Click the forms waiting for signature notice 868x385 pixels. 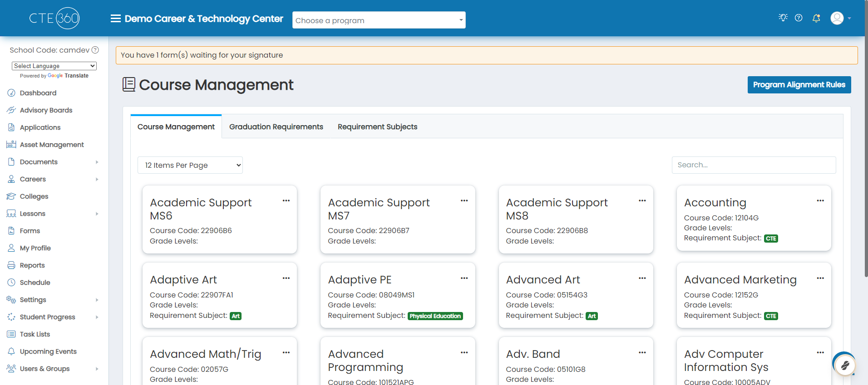[x=487, y=55]
